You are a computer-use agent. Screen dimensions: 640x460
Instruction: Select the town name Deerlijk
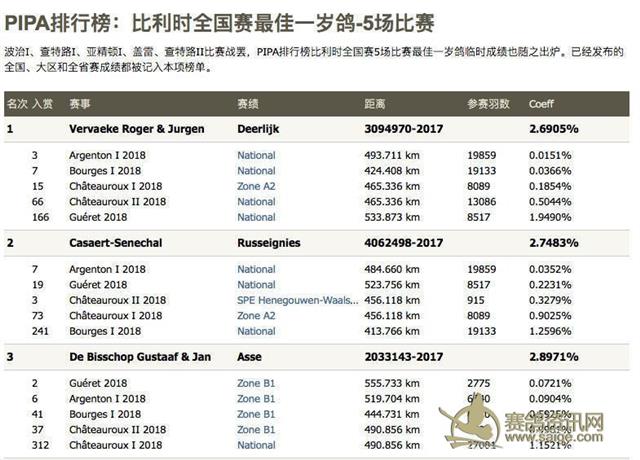click(x=258, y=129)
